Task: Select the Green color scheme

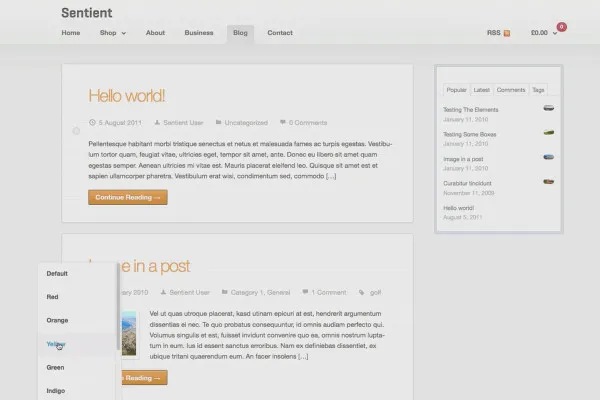Action: [55, 367]
